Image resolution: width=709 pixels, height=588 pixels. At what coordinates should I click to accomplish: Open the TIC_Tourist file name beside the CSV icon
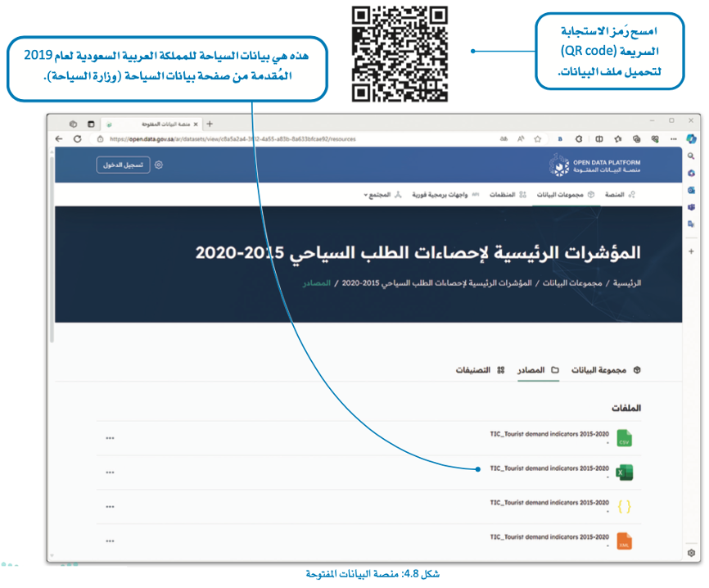pos(549,434)
